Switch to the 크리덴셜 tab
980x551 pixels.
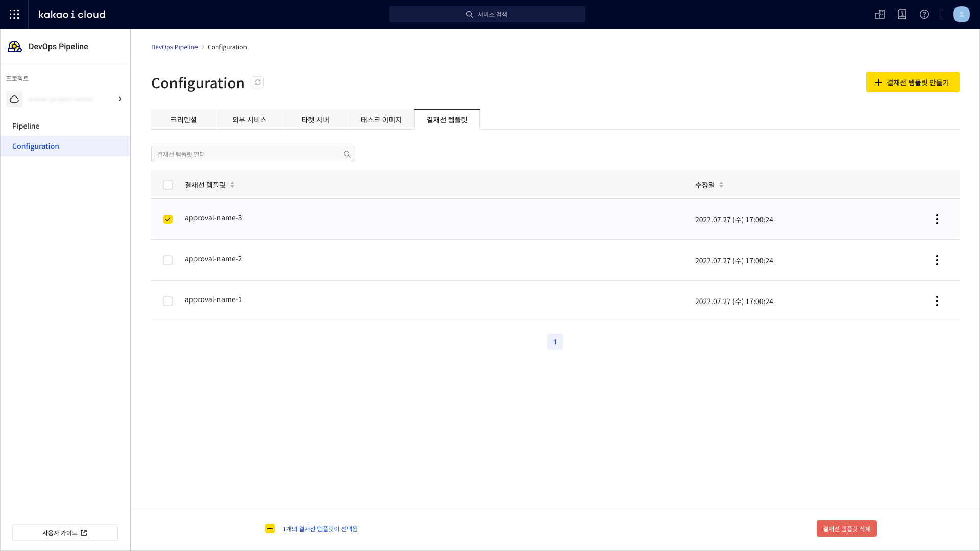coord(184,120)
